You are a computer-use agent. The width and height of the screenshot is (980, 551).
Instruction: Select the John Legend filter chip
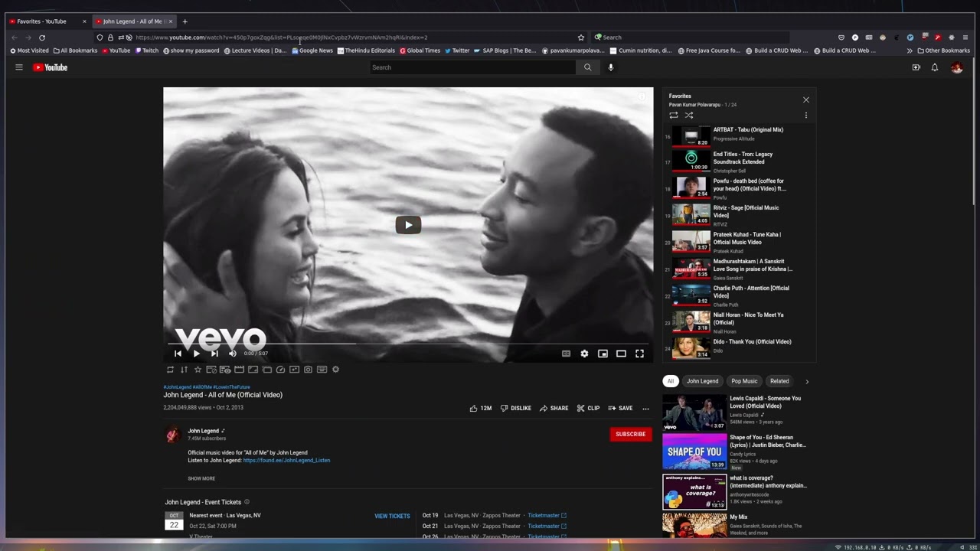[x=702, y=381]
